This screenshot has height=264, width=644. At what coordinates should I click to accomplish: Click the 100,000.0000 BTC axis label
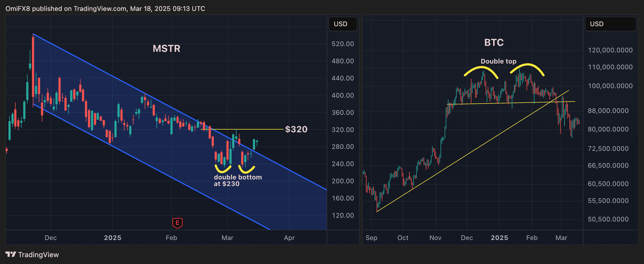pos(610,86)
